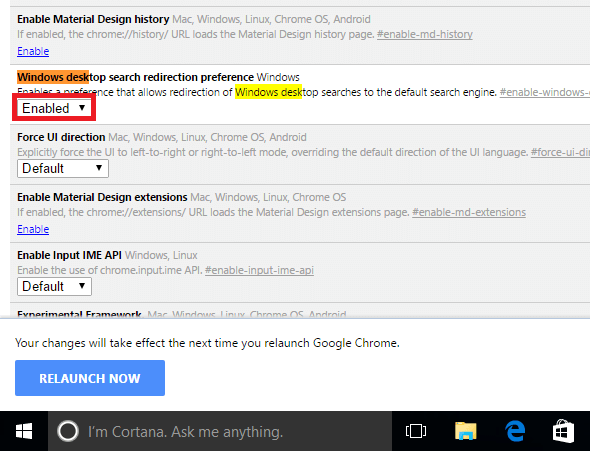Screen dimensions: 590x451
Task: Click the Experimental Framework flag heading
Action: tap(79, 314)
